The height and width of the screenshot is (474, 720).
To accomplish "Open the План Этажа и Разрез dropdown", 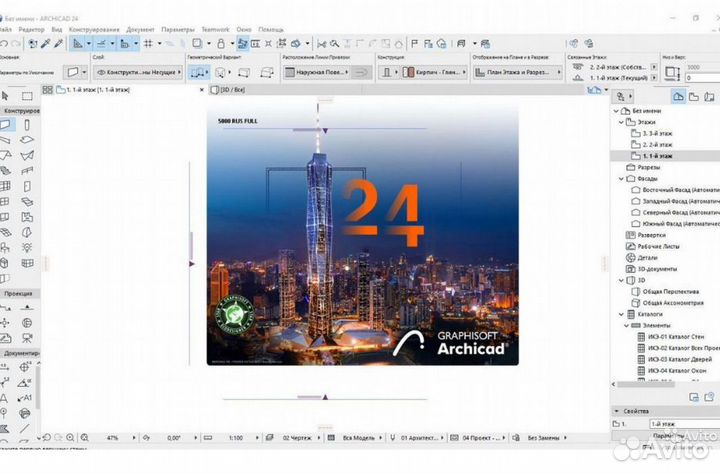I will click(518, 72).
